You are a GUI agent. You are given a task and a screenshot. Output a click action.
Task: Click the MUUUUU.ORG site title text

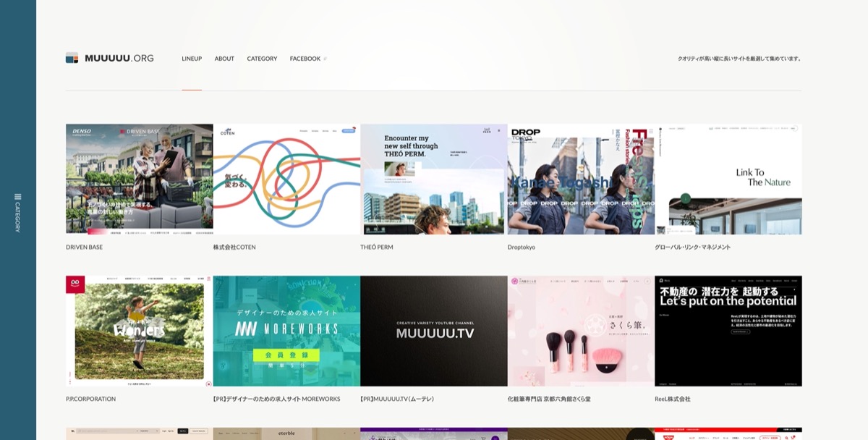[119, 59]
